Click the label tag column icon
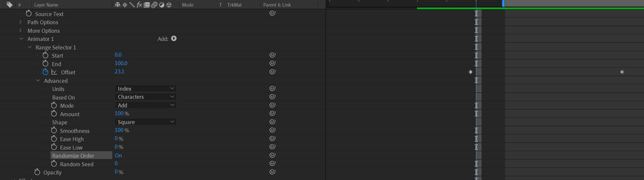 point(9,5)
